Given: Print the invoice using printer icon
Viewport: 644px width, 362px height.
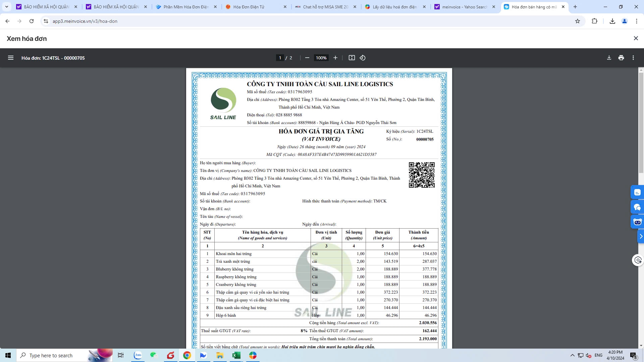Looking at the screenshot, I should (621, 58).
